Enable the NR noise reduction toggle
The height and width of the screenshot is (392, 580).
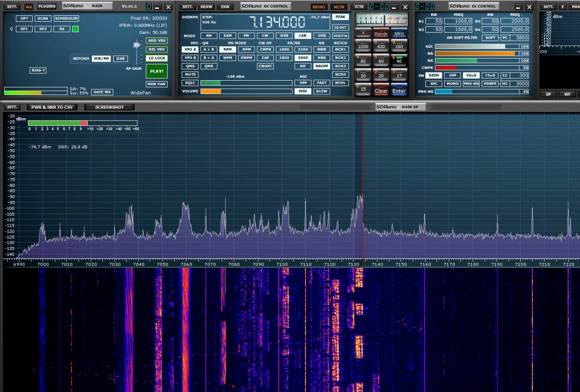pos(302,66)
